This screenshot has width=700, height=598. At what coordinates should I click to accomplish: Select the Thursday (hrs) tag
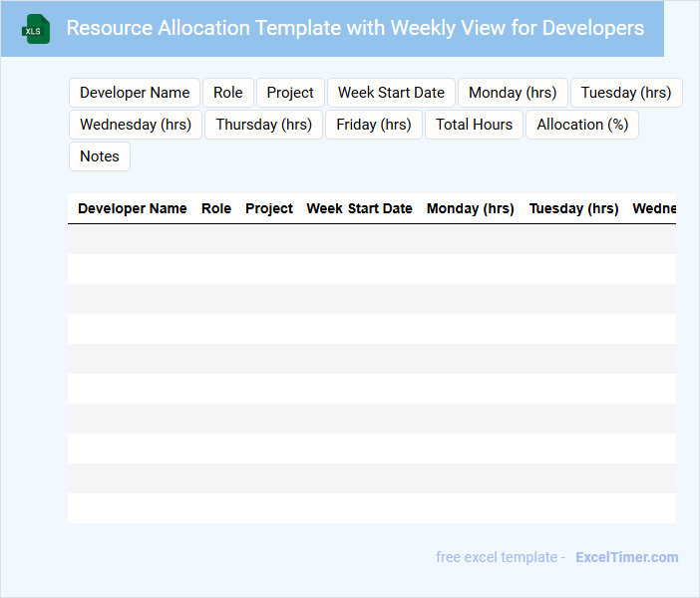coord(264,125)
